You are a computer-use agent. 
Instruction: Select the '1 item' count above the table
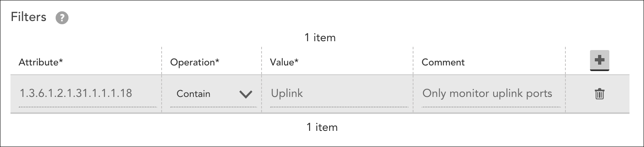point(320,38)
